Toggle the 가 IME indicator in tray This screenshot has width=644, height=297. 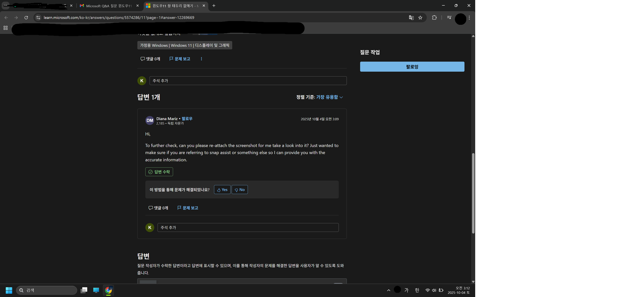click(406, 290)
